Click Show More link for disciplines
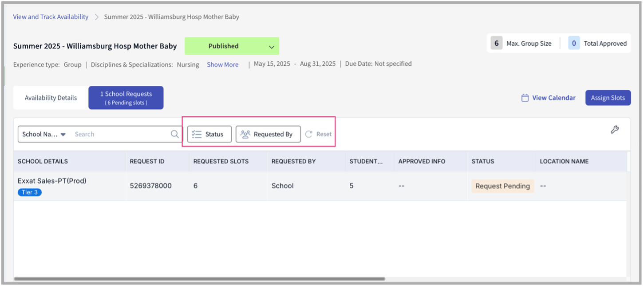644x286 pixels. [222, 64]
